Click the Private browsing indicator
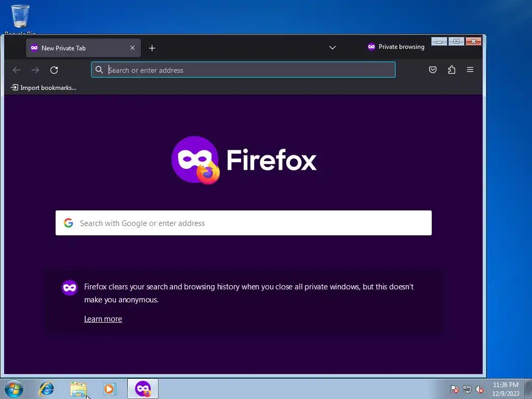The height and width of the screenshot is (399, 532). pyautogui.click(x=395, y=47)
